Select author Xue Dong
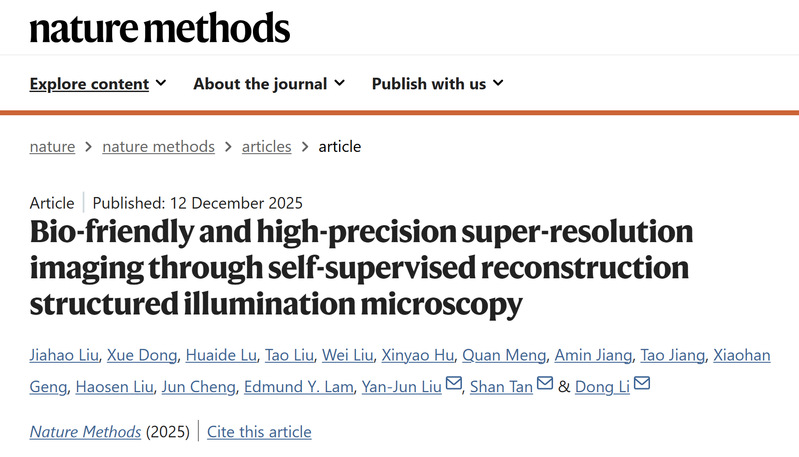 [x=149, y=355]
